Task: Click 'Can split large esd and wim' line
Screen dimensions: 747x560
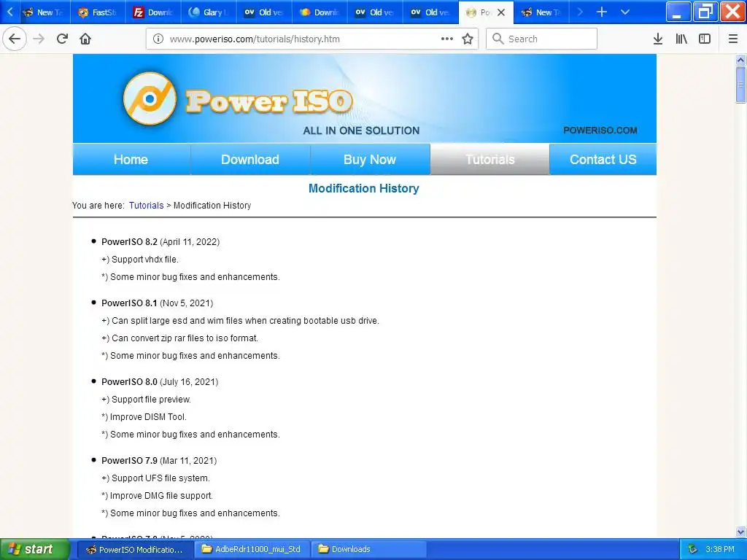Action: tap(240, 321)
